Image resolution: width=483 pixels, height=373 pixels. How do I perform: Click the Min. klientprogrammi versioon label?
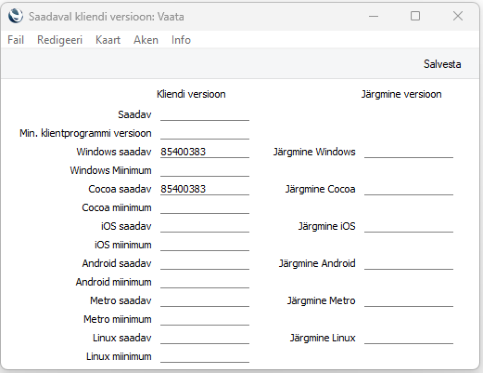[x=85, y=133]
